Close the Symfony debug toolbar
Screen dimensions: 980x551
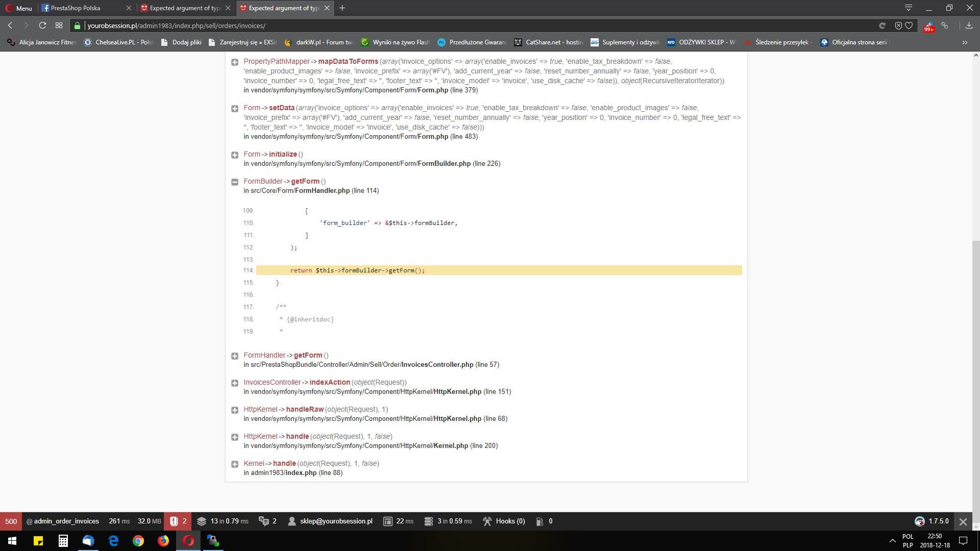click(x=963, y=521)
